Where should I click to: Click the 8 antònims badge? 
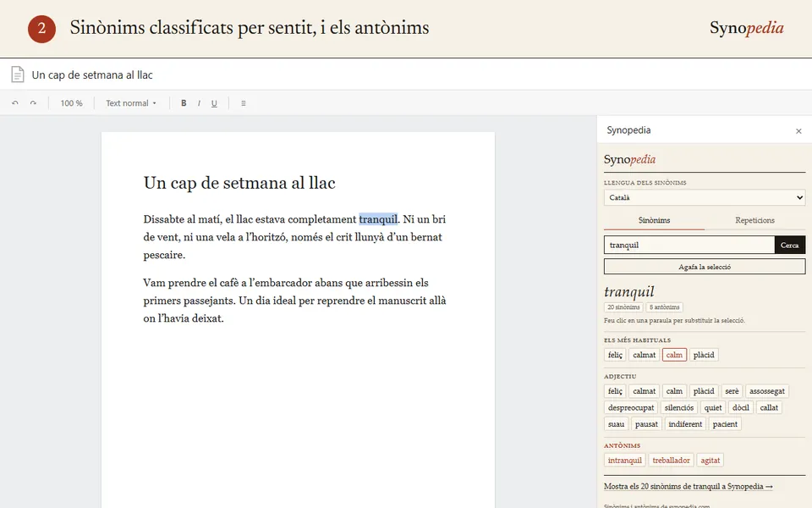pyautogui.click(x=665, y=306)
